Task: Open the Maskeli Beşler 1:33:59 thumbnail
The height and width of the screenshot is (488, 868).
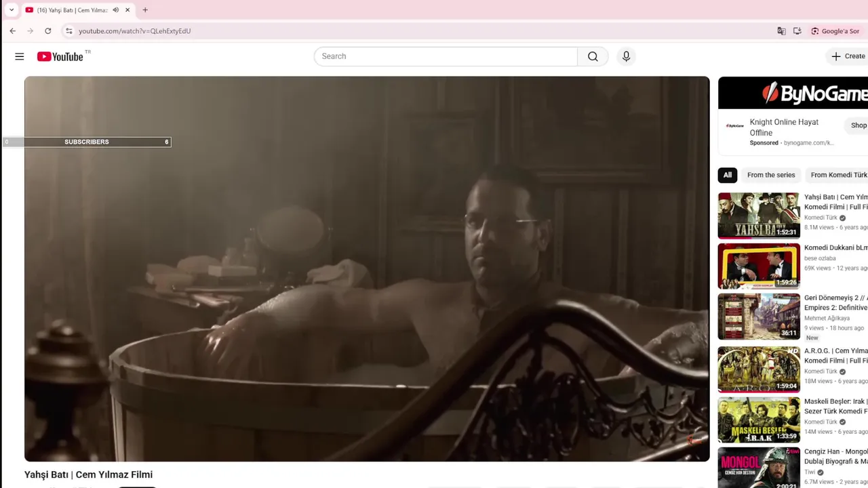Action: 759,420
